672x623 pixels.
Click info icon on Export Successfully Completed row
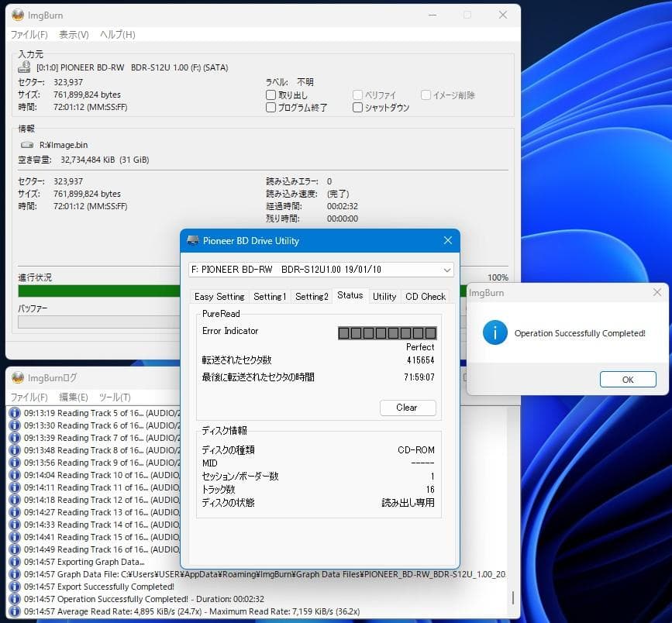tap(15, 587)
